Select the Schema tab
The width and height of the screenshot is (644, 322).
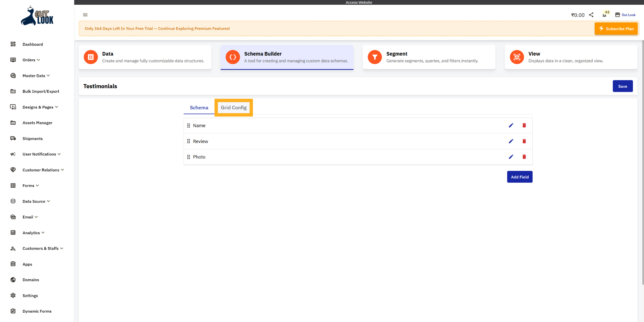pyautogui.click(x=199, y=108)
